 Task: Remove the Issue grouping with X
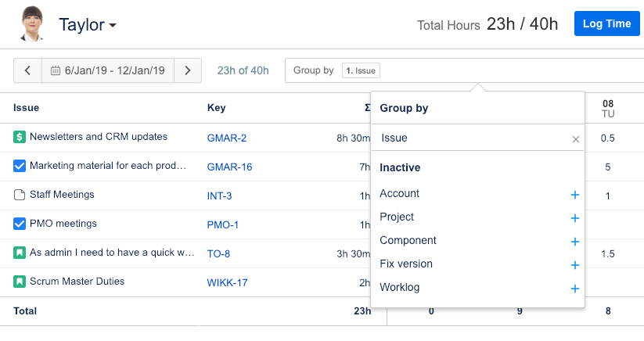coord(576,139)
